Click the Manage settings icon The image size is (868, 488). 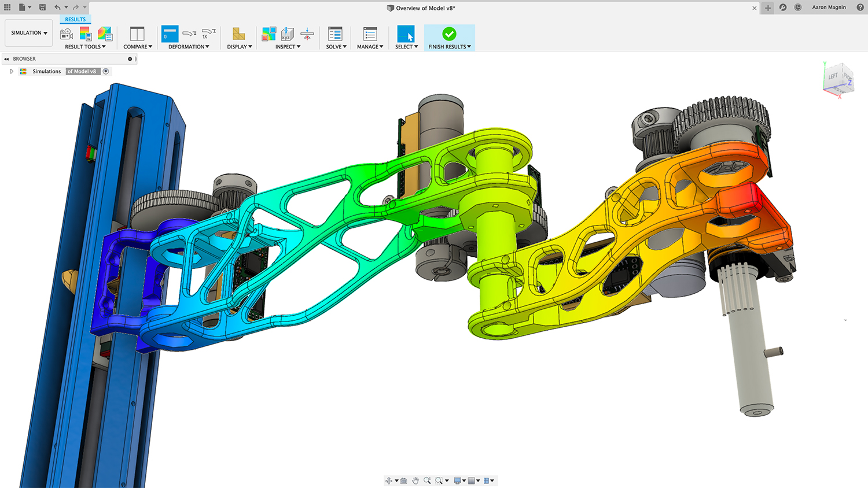click(x=370, y=34)
